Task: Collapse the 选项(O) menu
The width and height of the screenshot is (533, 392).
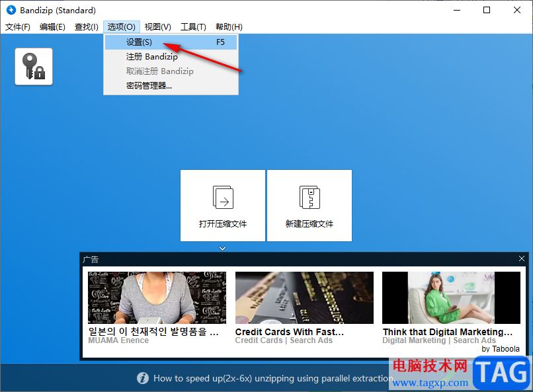Action: (x=122, y=27)
